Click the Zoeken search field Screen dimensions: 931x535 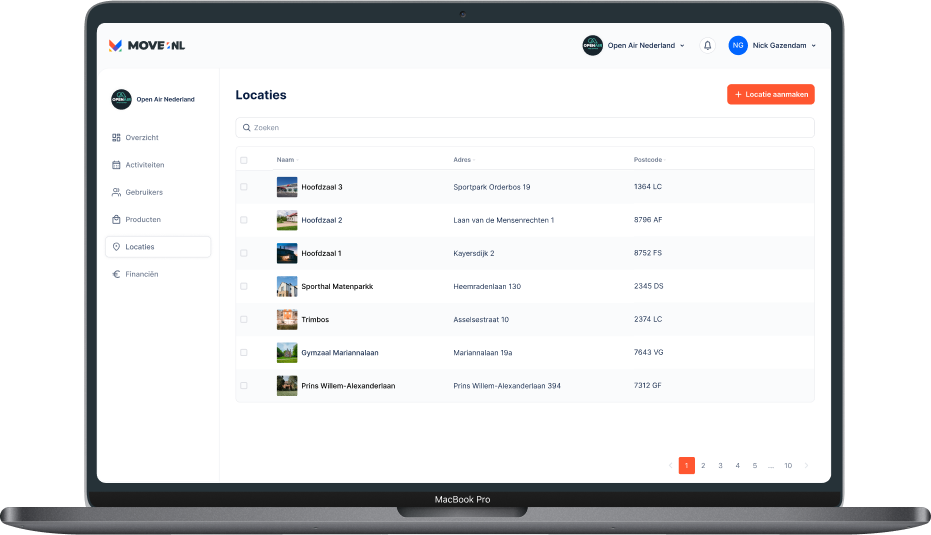(x=525, y=128)
